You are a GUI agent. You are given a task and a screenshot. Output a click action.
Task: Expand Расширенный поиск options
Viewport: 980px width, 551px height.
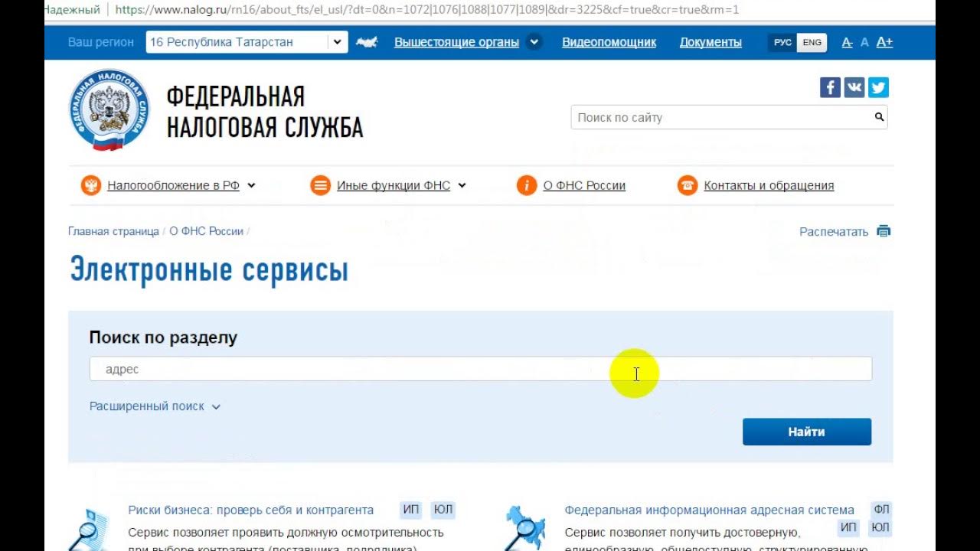coord(155,406)
